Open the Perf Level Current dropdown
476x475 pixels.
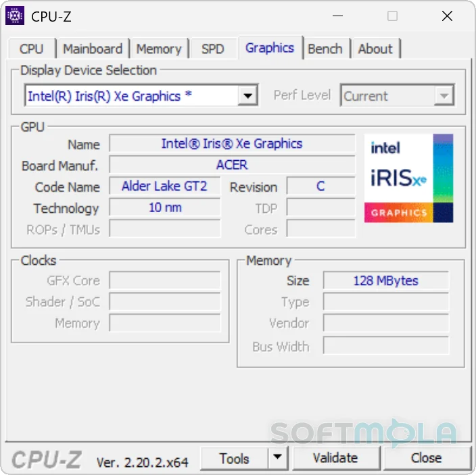pos(398,96)
